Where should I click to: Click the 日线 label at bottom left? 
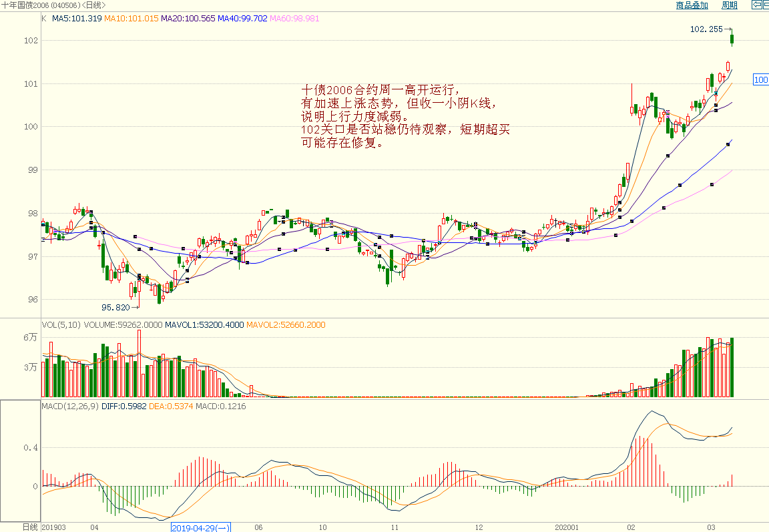click(x=30, y=527)
